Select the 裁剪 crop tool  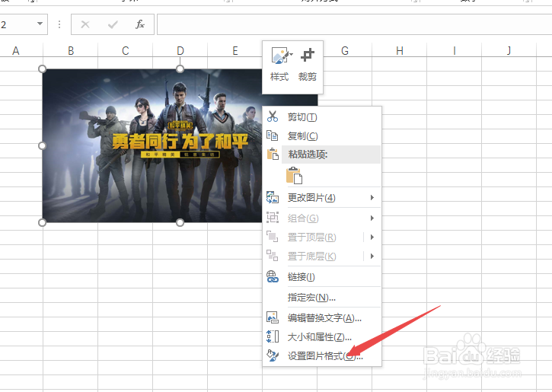coord(308,65)
